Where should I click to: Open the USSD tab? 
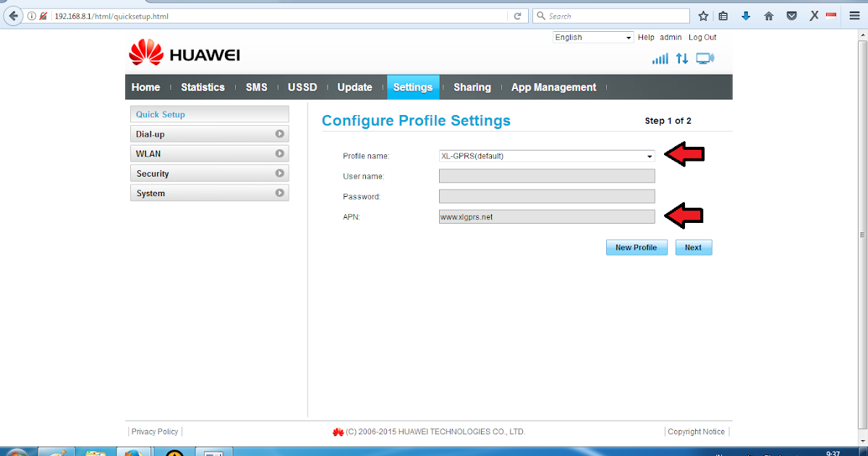(x=302, y=87)
